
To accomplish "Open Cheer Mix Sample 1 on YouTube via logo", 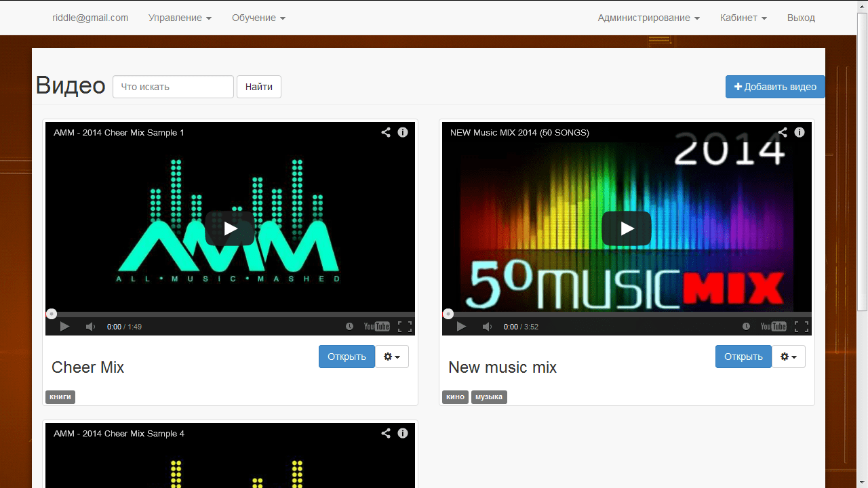I will pos(376,327).
